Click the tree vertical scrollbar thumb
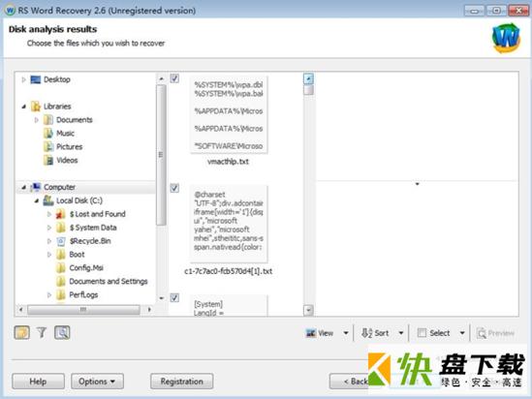The width and height of the screenshot is (532, 399). (x=162, y=155)
